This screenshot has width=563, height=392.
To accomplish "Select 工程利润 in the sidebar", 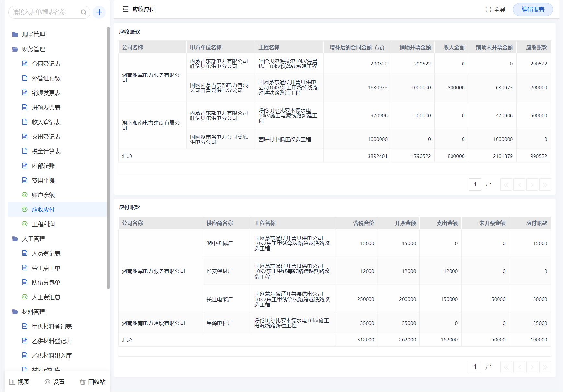I will point(43,224).
